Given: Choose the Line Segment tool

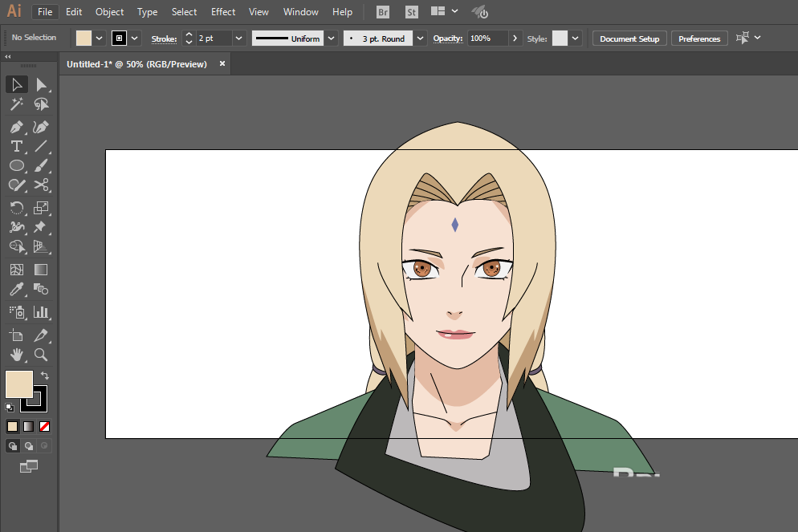Looking at the screenshot, I should [x=41, y=147].
